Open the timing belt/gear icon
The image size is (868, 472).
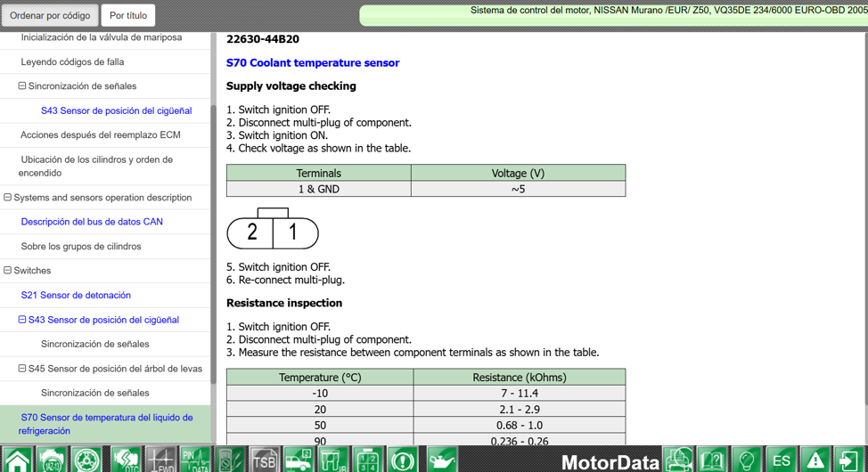pyautogui.click(x=87, y=460)
